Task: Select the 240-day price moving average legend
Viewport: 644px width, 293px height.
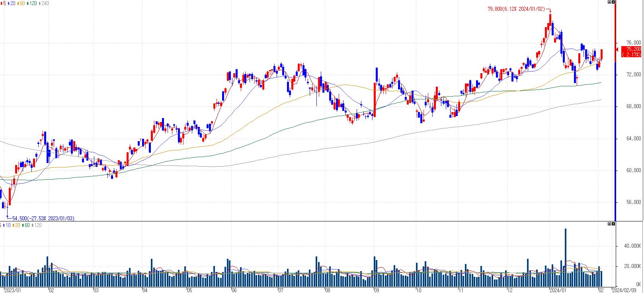Action: 44,3
